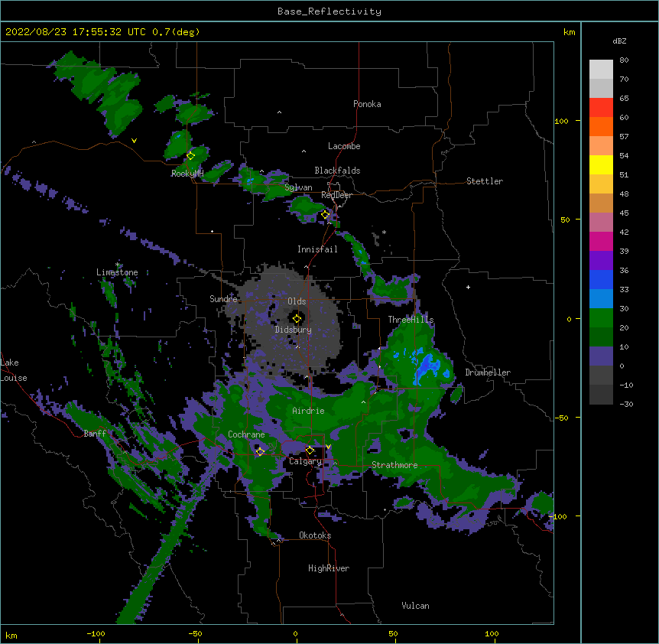Click the Base_Reflectivity title
Viewport: 659px width, 644px height.
click(x=329, y=11)
